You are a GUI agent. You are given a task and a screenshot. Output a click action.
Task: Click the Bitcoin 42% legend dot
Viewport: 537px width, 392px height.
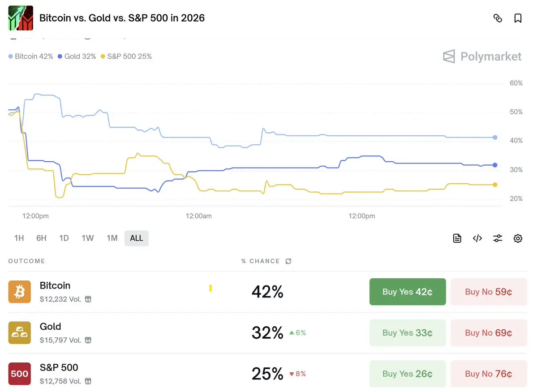pyautogui.click(x=11, y=57)
